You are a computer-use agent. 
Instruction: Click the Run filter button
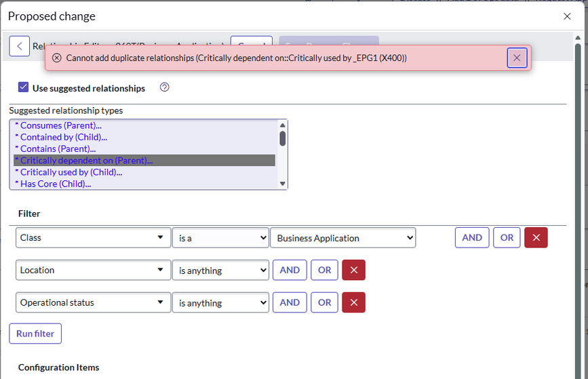[x=35, y=334]
